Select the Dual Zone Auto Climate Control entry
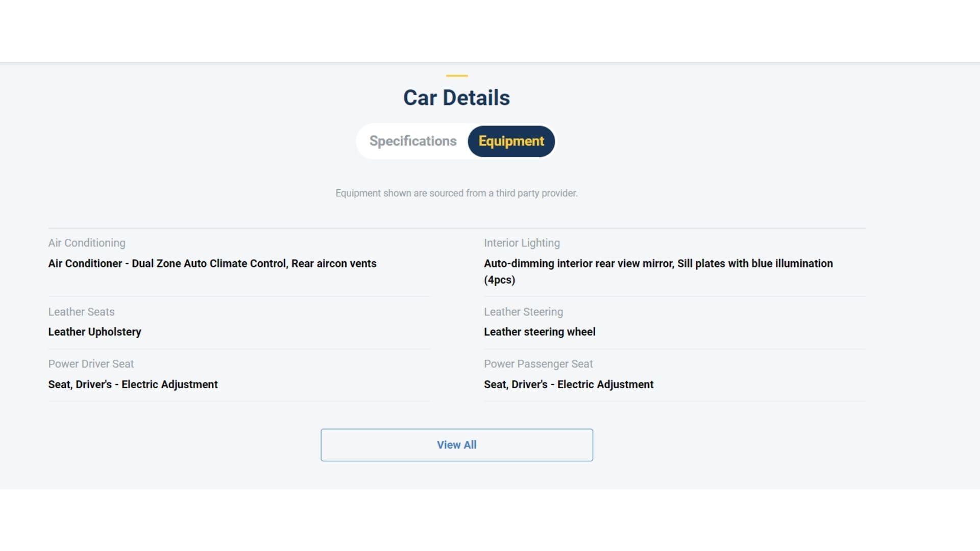This screenshot has height=551, width=980. click(x=212, y=263)
